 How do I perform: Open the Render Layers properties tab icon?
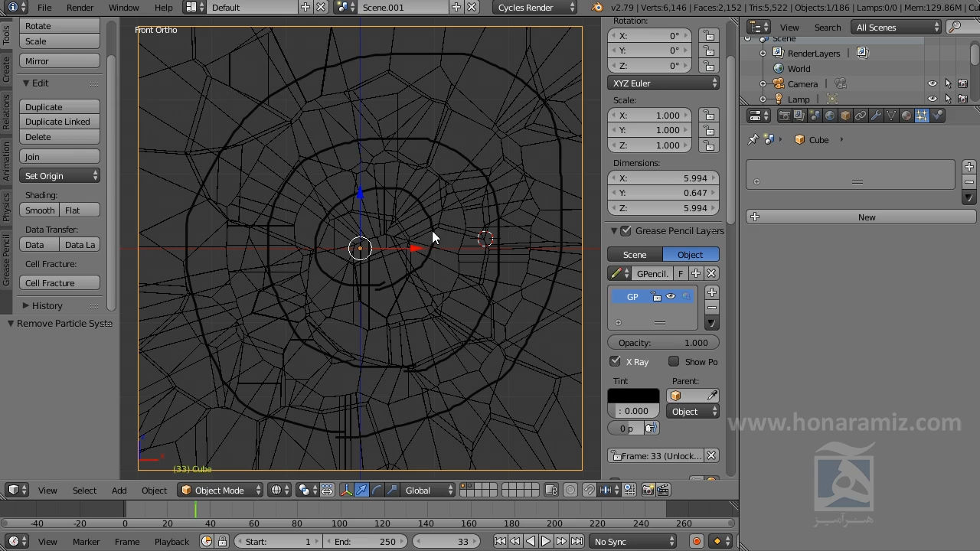coord(799,116)
